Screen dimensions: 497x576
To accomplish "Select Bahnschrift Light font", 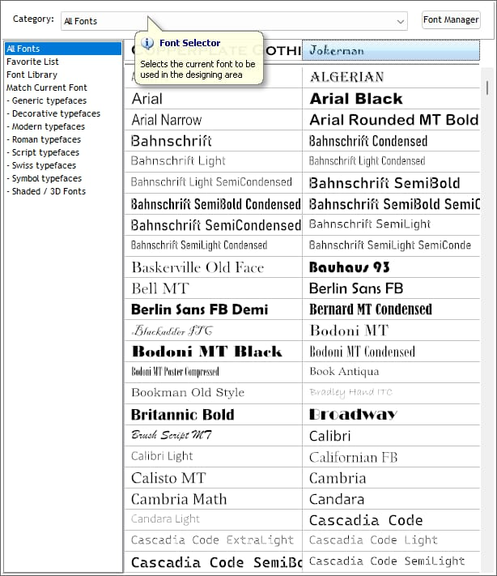I will coord(213,161).
